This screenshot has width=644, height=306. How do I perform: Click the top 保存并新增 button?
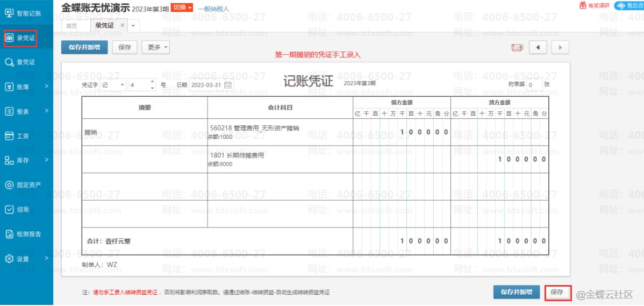point(84,47)
